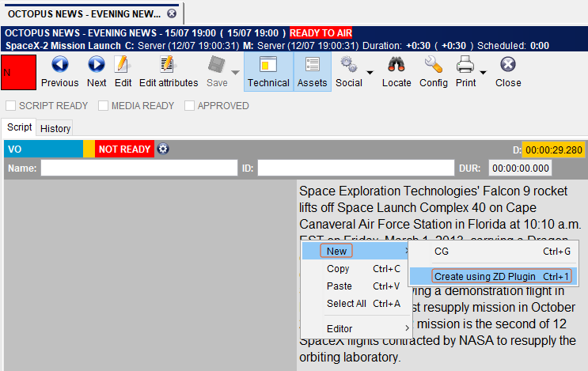Toggle the Technical view button
Screen dimensions: 588x371
pos(268,72)
